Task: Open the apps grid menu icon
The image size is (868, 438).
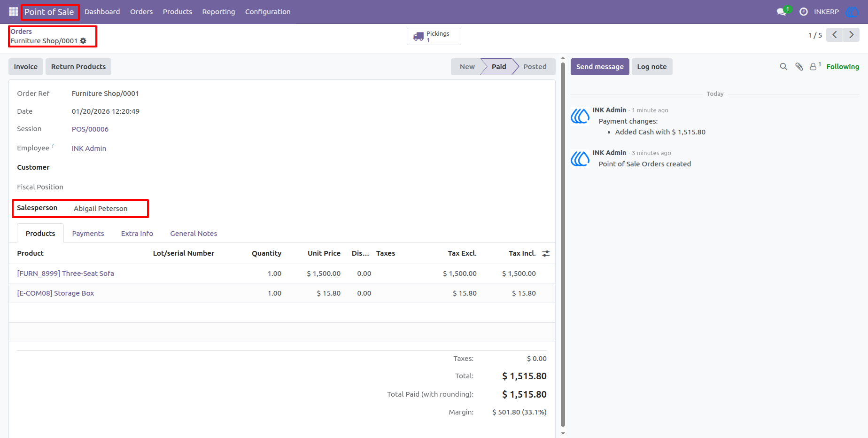Action: point(13,12)
